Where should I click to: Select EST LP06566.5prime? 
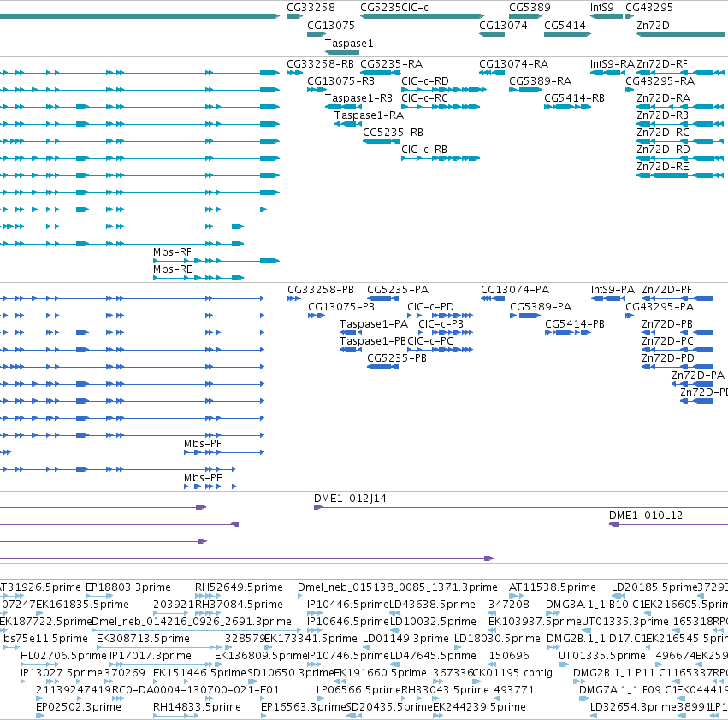pos(319,698)
